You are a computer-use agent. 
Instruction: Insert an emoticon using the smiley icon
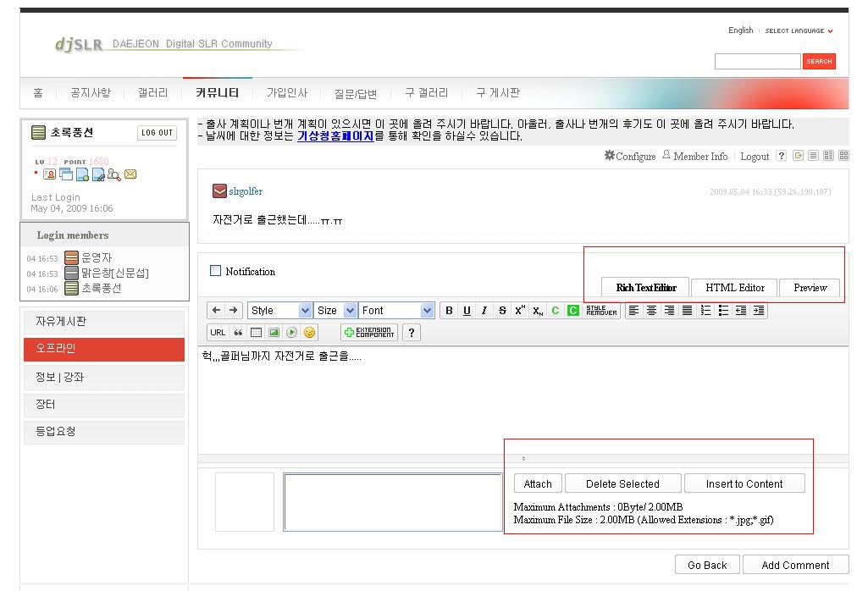pos(309,333)
